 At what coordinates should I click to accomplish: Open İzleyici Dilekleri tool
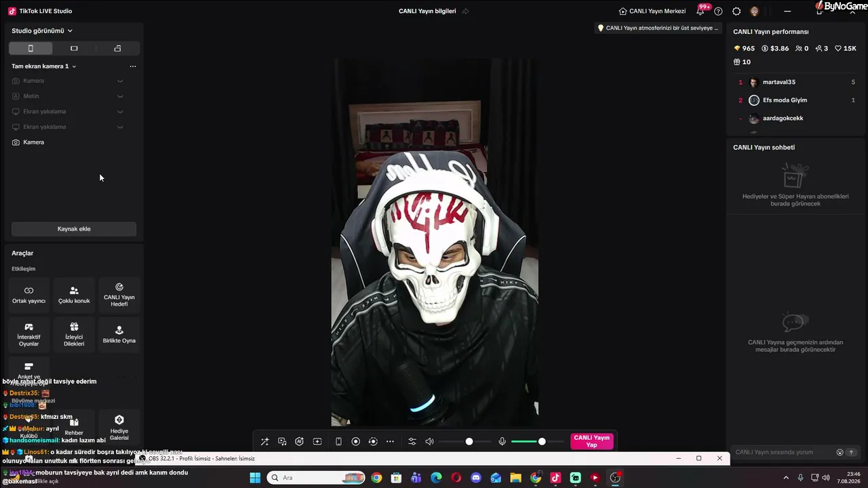74,335
